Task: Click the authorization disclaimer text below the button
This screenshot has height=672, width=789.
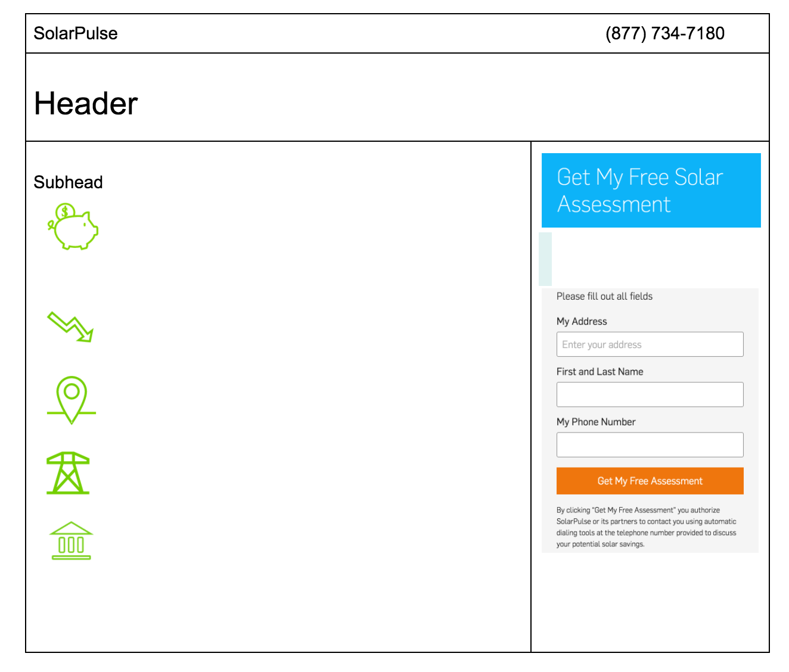Action: pos(647,527)
